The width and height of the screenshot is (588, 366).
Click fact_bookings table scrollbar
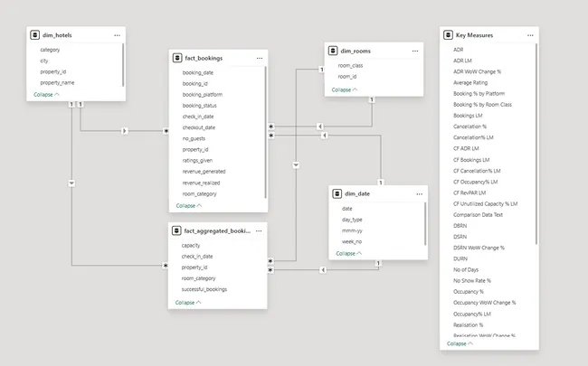(265, 132)
